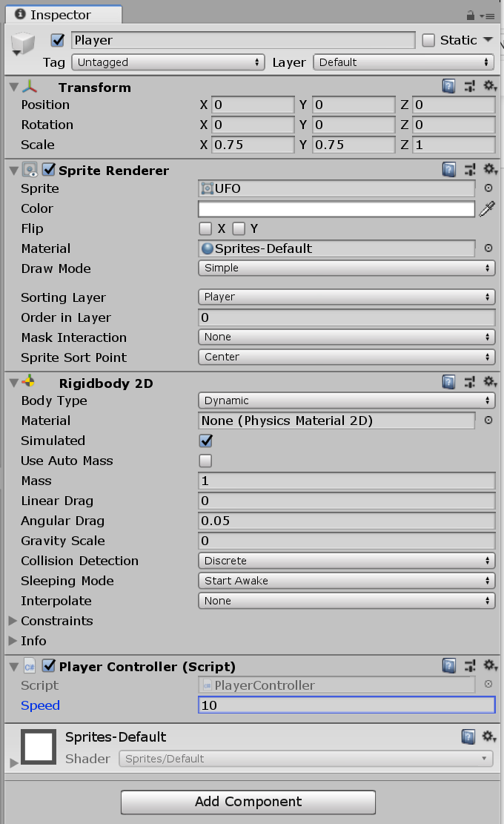Click the Transform axes component icon

(30, 87)
